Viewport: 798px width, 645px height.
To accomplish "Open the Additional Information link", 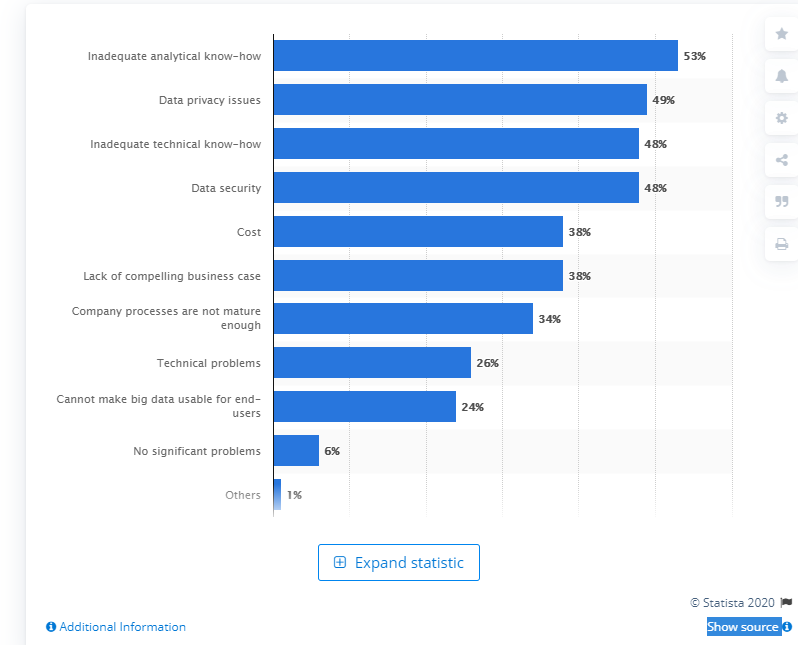I will pyautogui.click(x=122, y=627).
